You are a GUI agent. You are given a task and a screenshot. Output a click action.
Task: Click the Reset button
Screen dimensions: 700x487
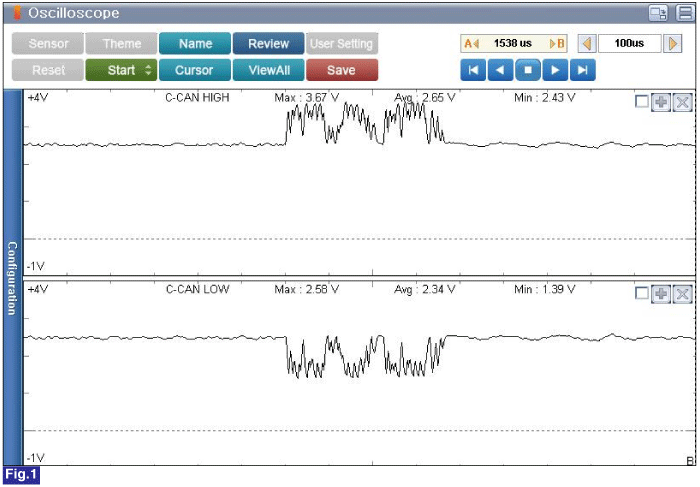48,70
